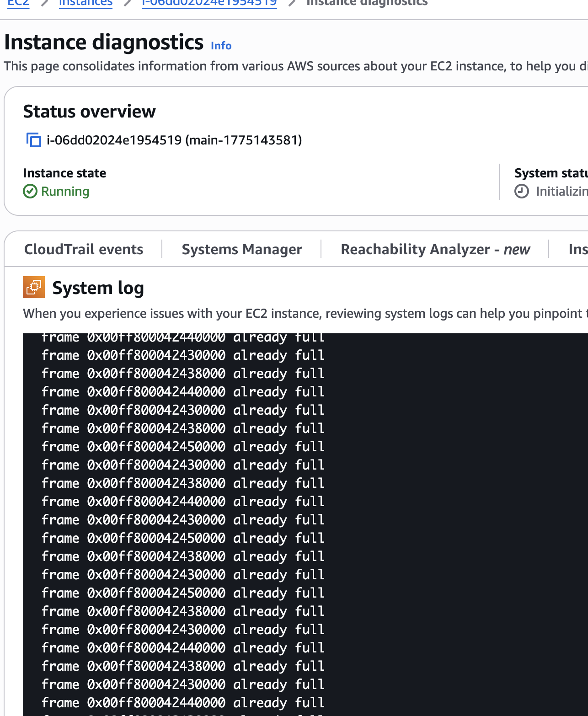Open the Info link beside Instance diagnostics

tap(221, 46)
